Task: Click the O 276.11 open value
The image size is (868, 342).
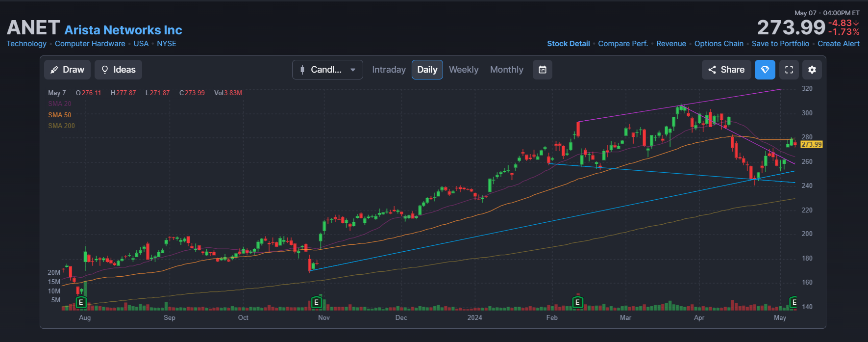Action: click(x=89, y=93)
